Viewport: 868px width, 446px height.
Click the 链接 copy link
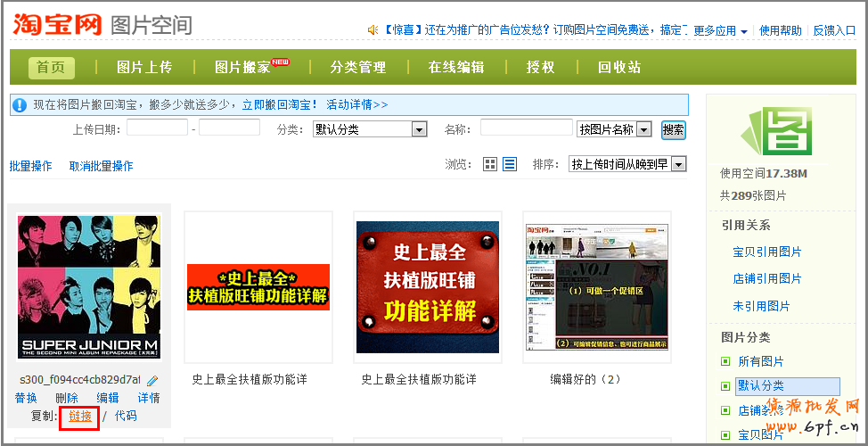[80, 416]
